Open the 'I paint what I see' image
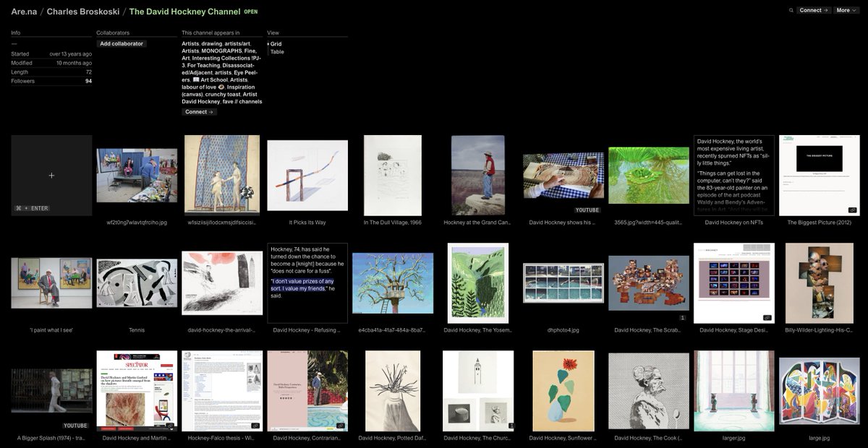The height and width of the screenshot is (448, 868). click(x=51, y=283)
